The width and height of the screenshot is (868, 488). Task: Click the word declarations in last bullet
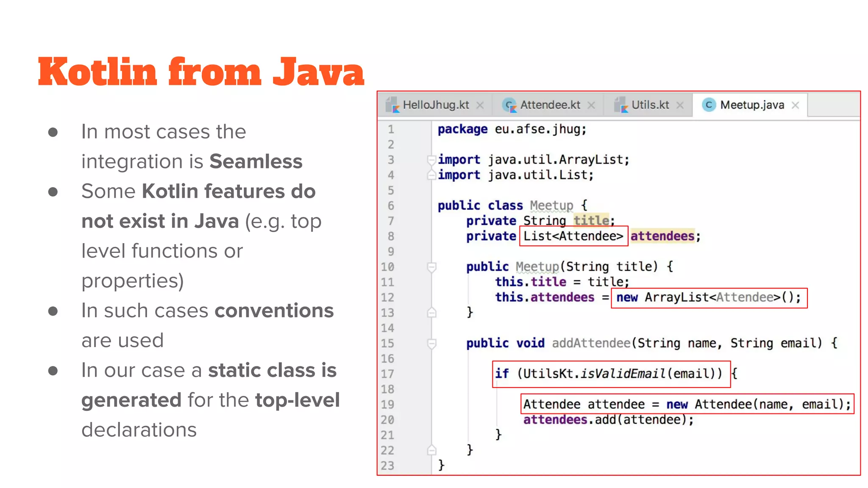tap(139, 430)
